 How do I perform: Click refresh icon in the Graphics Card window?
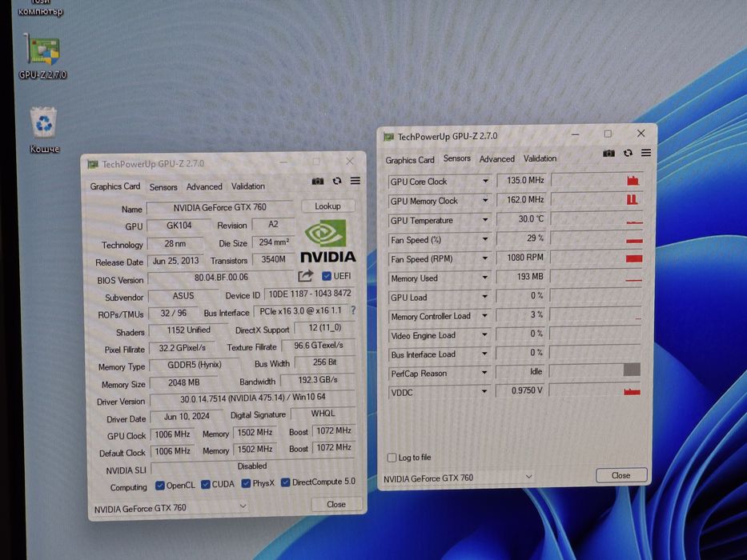[337, 181]
